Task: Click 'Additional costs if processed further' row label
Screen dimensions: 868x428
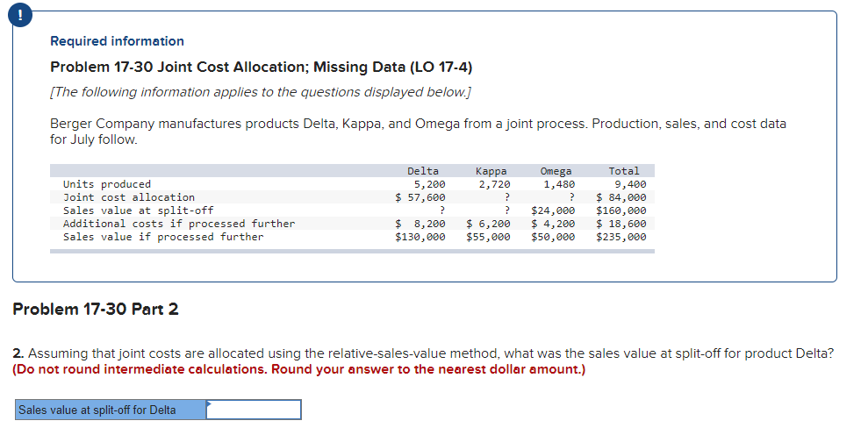Action: coord(179,224)
